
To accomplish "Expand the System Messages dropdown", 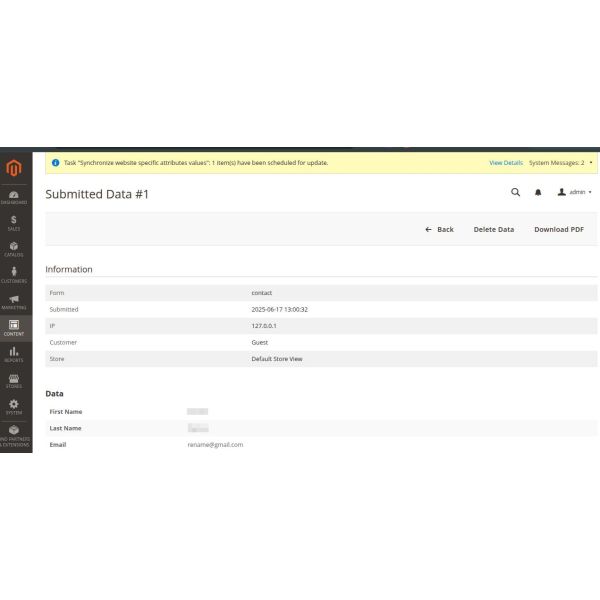I will click(x=561, y=163).
